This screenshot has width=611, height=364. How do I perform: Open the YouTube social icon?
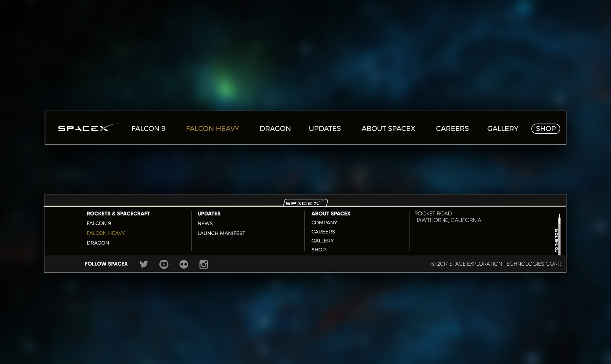[164, 264]
